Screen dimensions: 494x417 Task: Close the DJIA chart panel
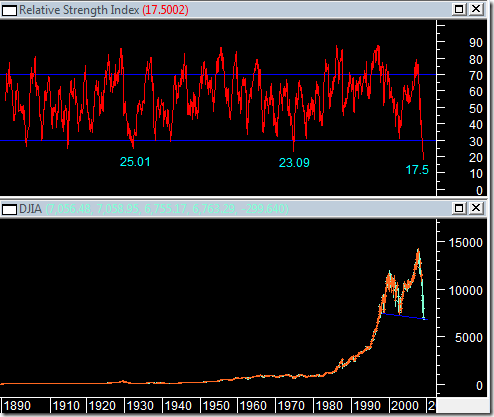click(x=476, y=208)
